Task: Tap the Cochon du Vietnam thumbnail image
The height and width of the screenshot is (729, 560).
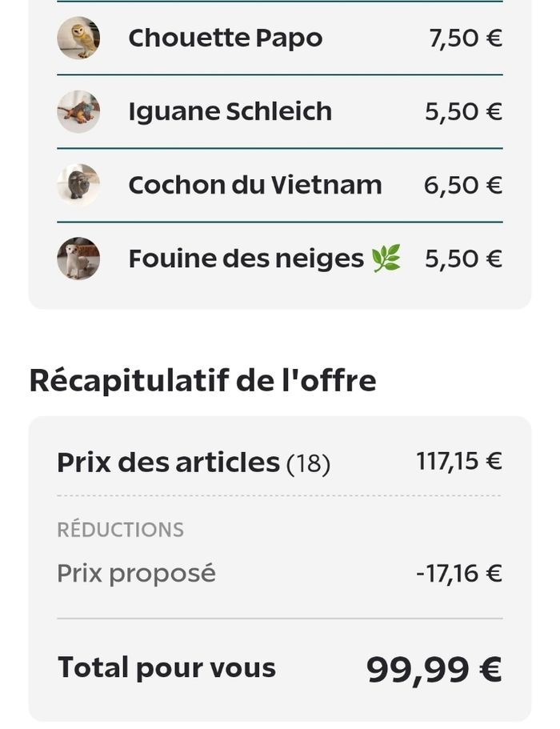Action: 78,185
